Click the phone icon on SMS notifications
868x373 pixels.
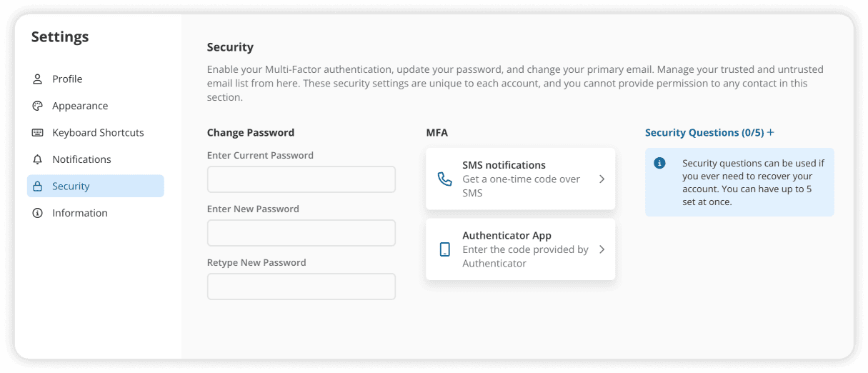point(445,179)
